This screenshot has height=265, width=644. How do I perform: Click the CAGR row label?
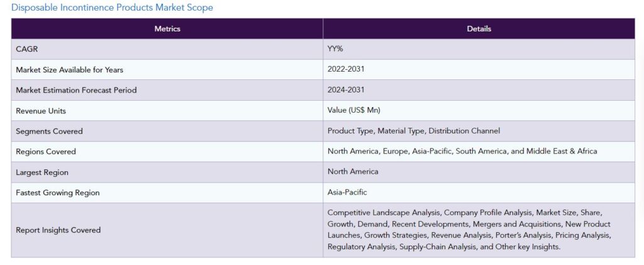point(26,49)
